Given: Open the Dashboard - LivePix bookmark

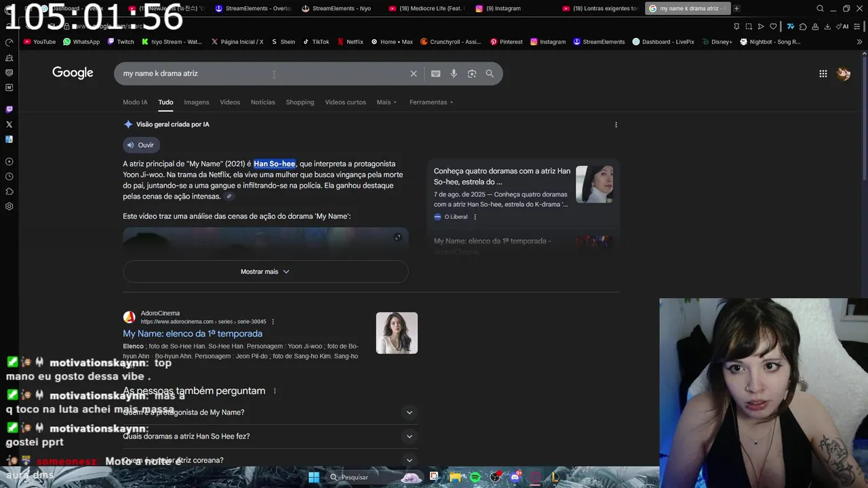Looking at the screenshot, I should point(663,42).
